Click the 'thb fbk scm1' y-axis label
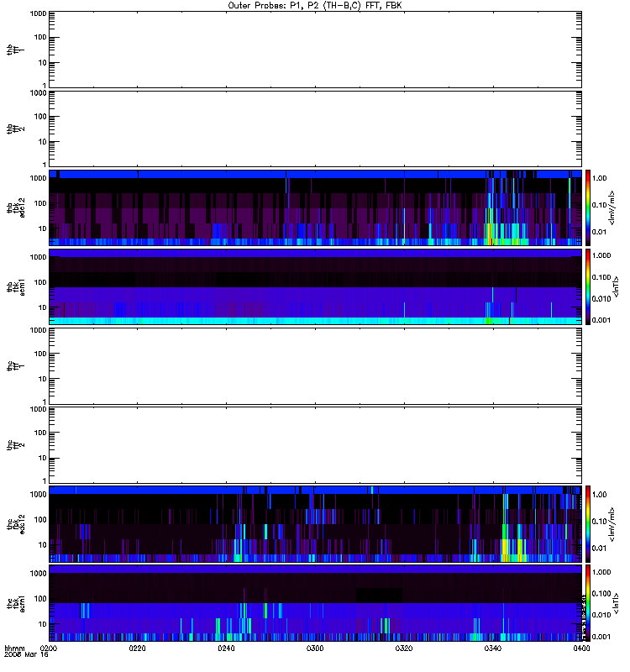Viewport: 630px width, 672px height. (15, 286)
